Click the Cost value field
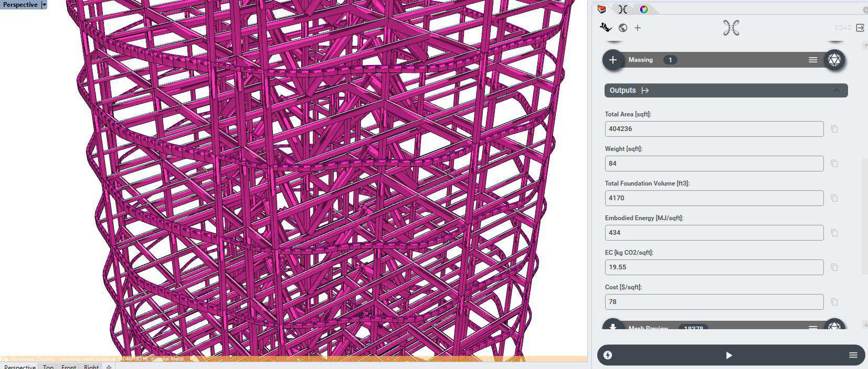The height and width of the screenshot is (369, 868). point(714,302)
